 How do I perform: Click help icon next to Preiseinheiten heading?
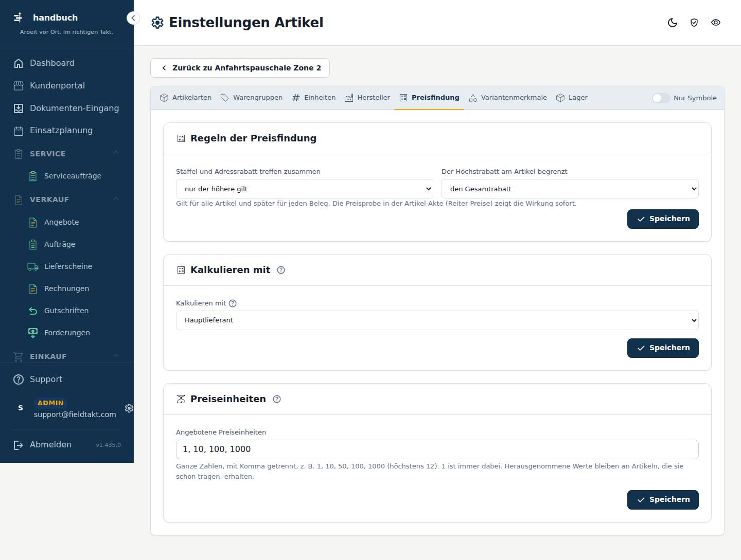click(277, 399)
